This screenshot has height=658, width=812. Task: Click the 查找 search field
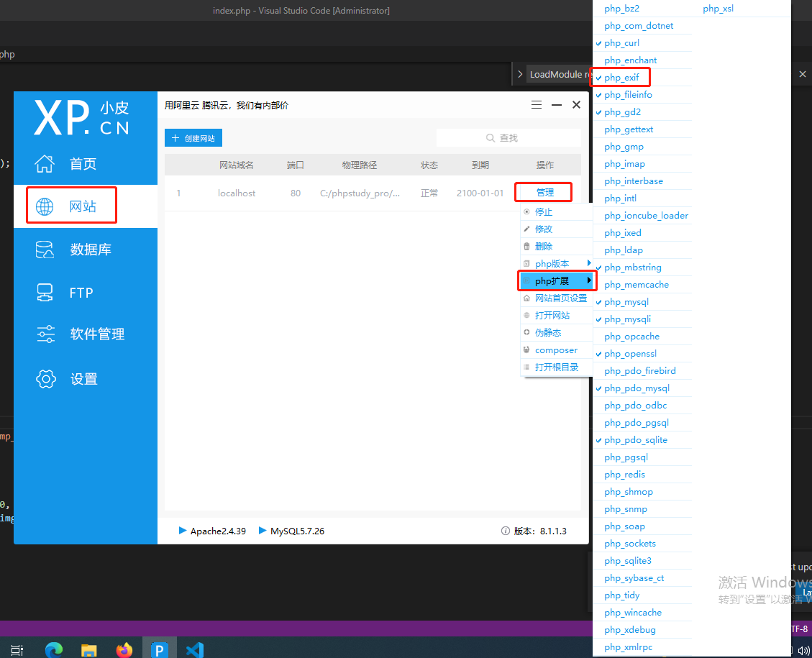[x=508, y=137]
